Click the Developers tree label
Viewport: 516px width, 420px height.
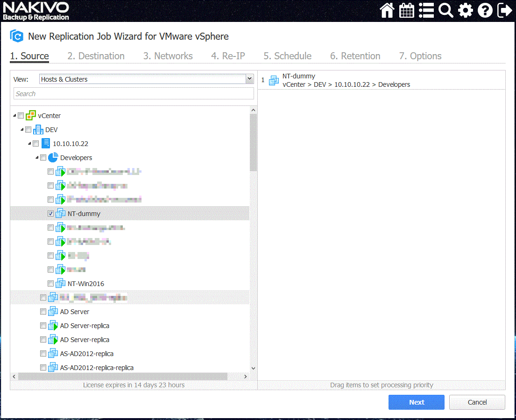click(76, 158)
